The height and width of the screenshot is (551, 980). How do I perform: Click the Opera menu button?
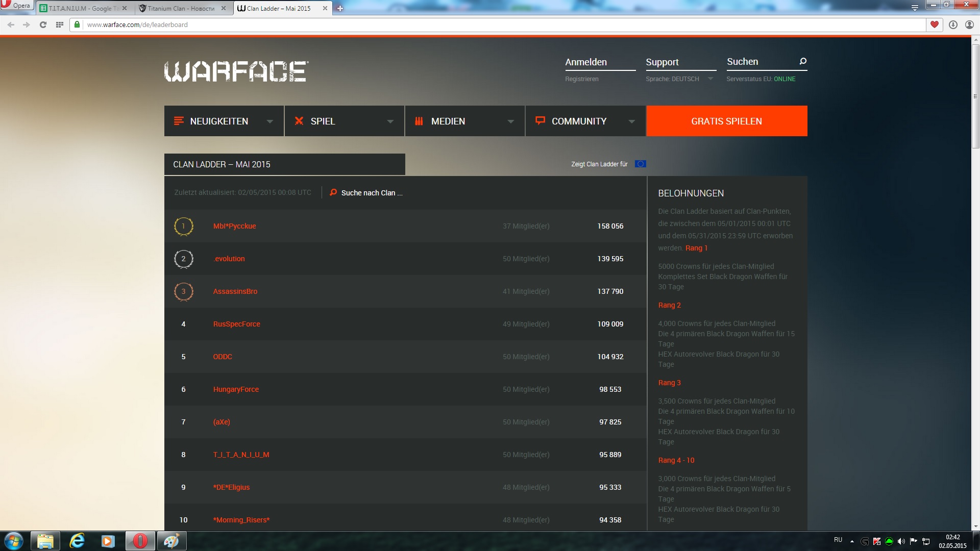pyautogui.click(x=16, y=5)
